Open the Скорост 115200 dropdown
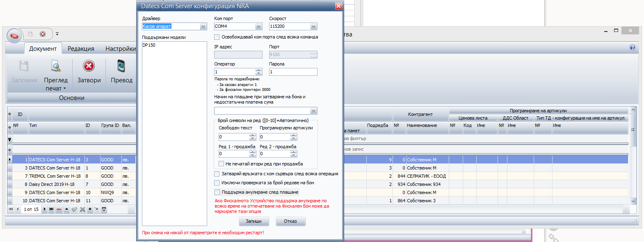This screenshot has width=644, height=242. (x=313, y=27)
